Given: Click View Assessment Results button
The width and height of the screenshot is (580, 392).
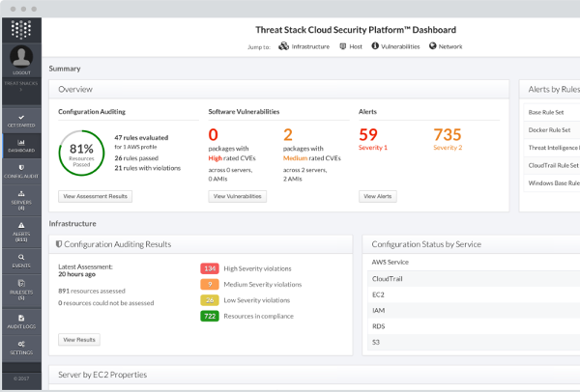Looking at the screenshot, I should tap(95, 196).
